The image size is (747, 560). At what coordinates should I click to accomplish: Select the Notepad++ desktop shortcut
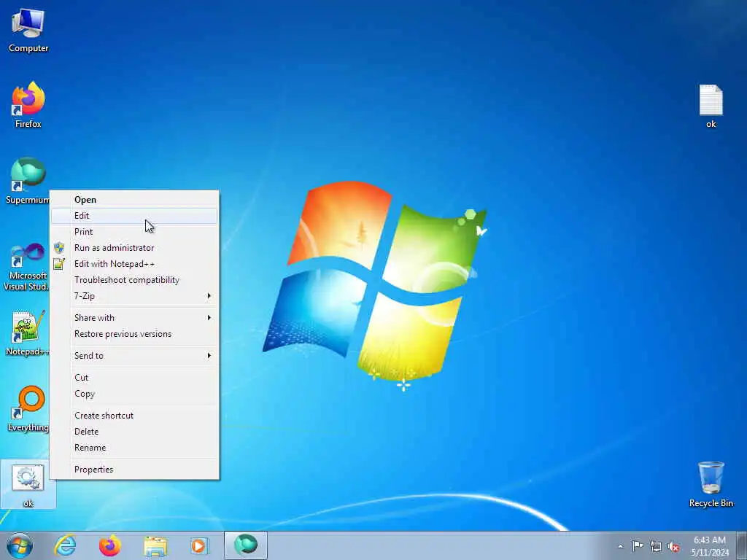(27, 333)
